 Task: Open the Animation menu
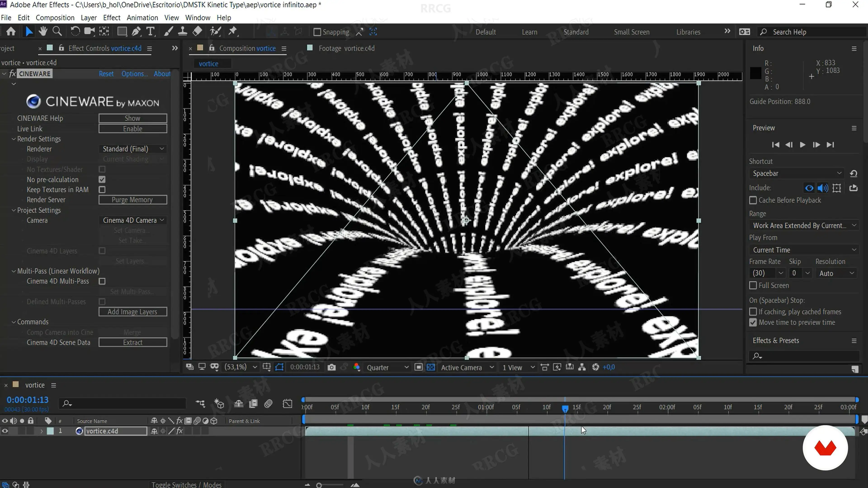pos(142,18)
